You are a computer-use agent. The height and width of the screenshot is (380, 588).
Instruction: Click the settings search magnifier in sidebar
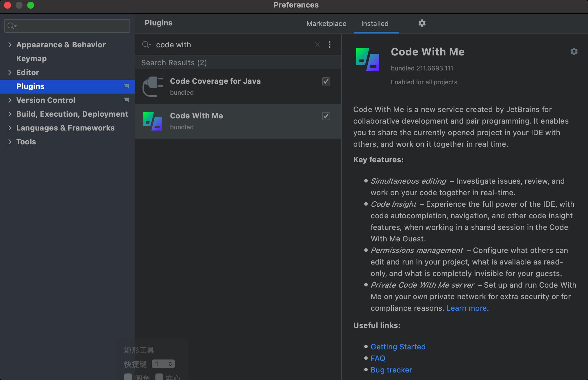[12, 26]
